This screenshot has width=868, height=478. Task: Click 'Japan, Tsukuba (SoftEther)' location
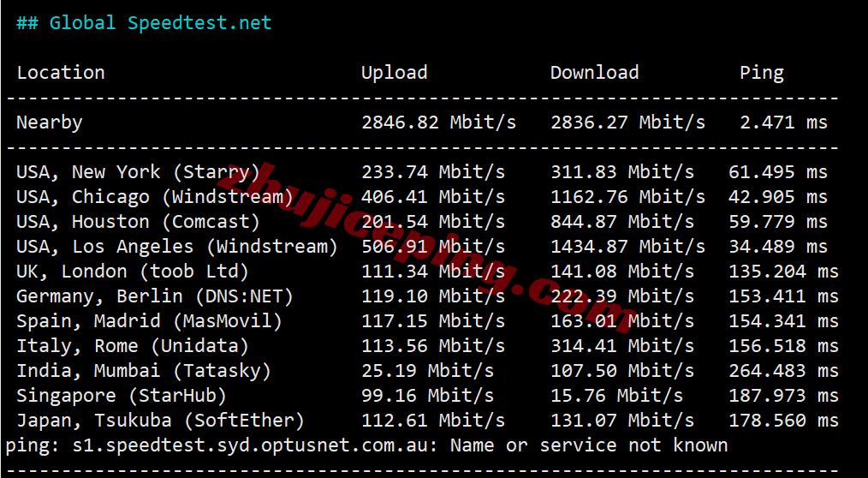click(161, 421)
